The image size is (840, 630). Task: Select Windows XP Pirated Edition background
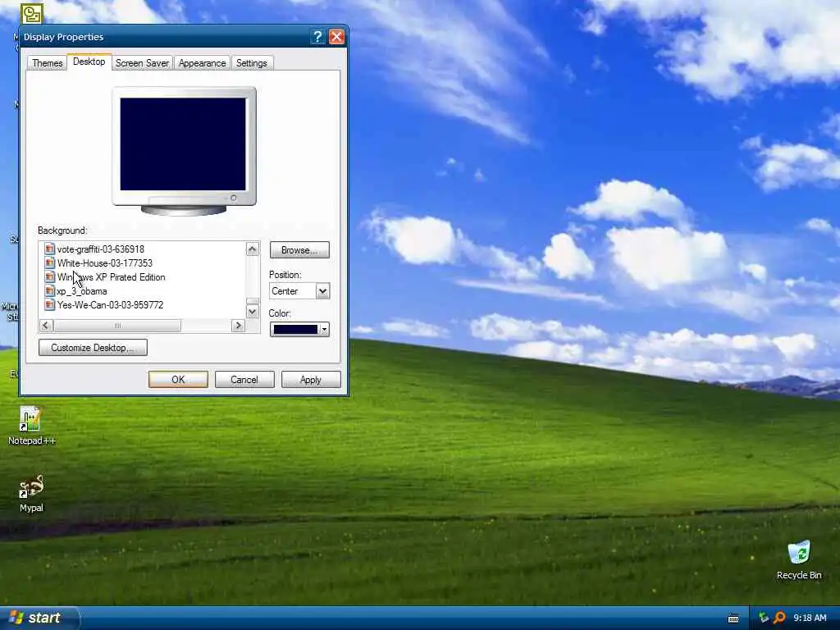111,277
